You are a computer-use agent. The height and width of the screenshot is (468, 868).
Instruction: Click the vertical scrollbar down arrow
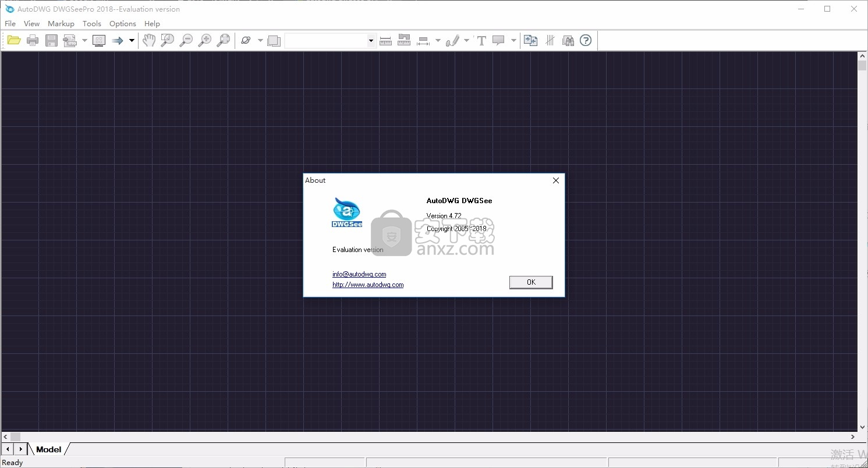pos(862,427)
